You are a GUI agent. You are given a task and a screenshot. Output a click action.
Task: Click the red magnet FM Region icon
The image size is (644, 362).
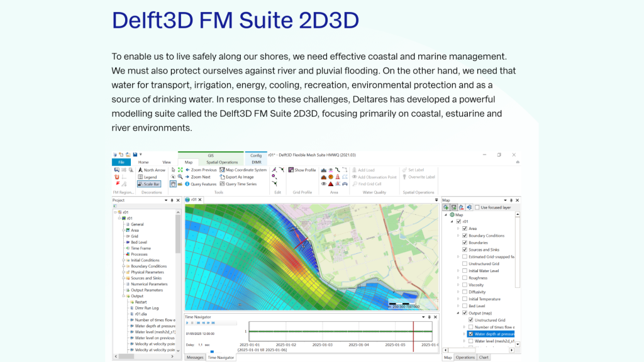coord(117,177)
